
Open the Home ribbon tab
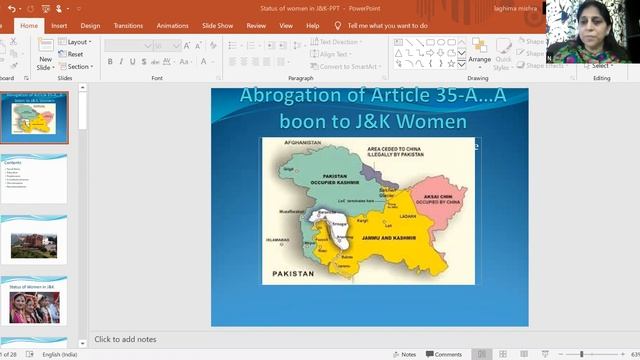[x=29, y=26]
